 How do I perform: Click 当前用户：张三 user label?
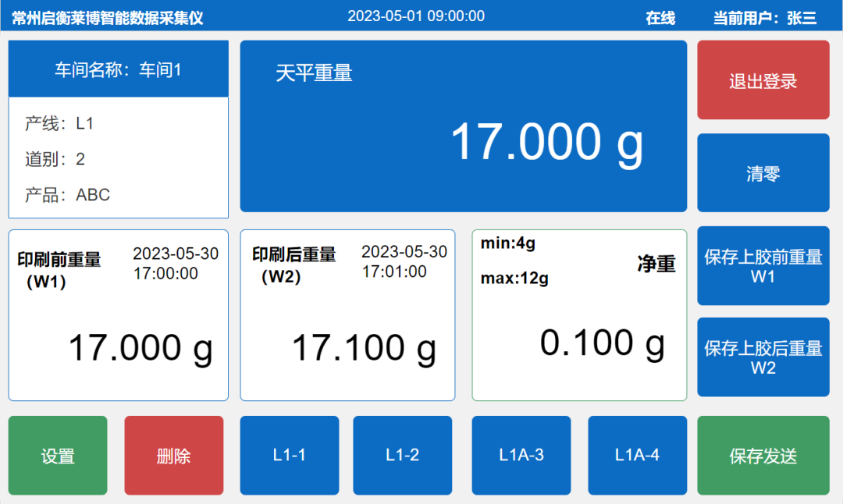point(764,18)
